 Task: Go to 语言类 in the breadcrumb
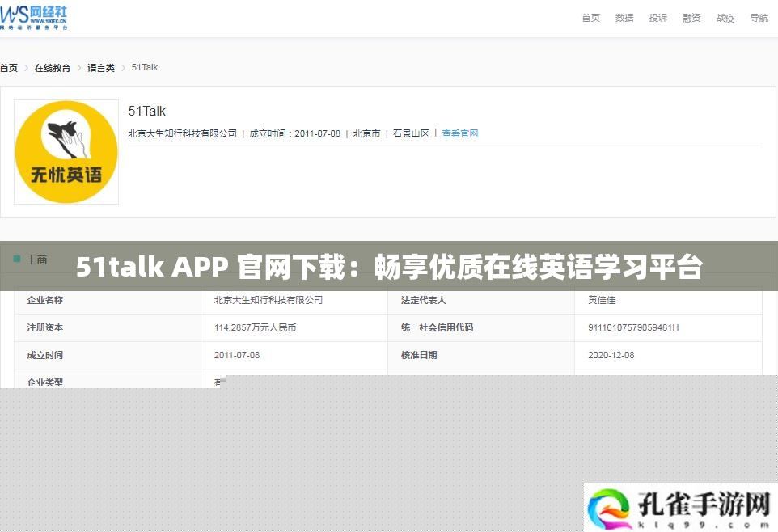101,67
